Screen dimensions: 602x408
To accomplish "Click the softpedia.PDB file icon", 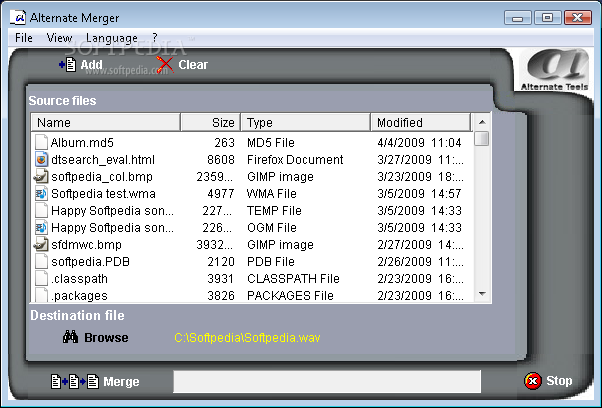I will pos(41,261).
